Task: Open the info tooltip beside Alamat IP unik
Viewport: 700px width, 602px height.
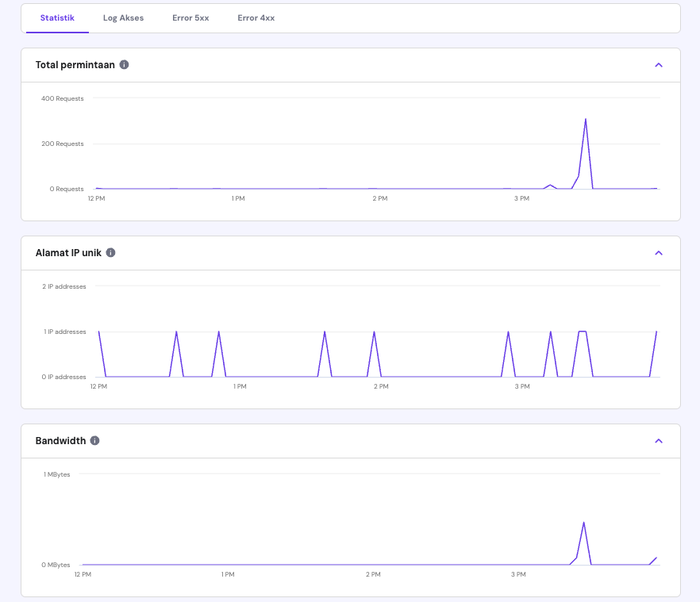Action: point(110,253)
